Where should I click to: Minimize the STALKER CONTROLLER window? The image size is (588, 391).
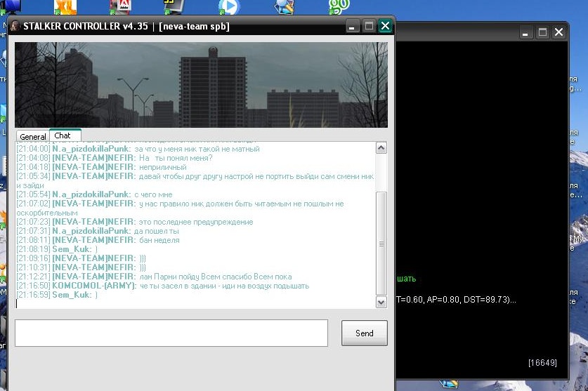(x=353, y=27)
